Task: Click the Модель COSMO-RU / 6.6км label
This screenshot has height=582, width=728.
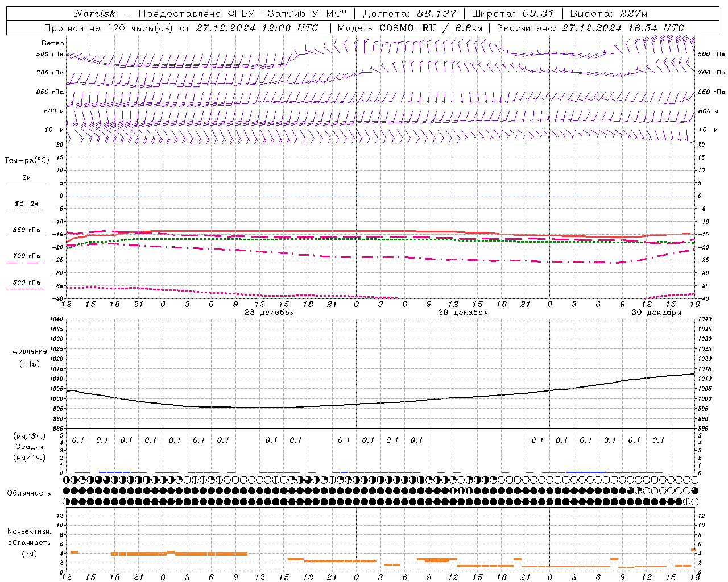Action: pyautogui.click(x=410, y=28)
